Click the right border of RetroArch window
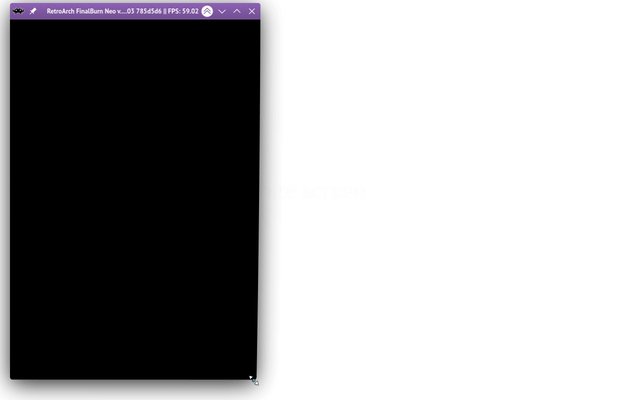625x400 pixels. 259,200
